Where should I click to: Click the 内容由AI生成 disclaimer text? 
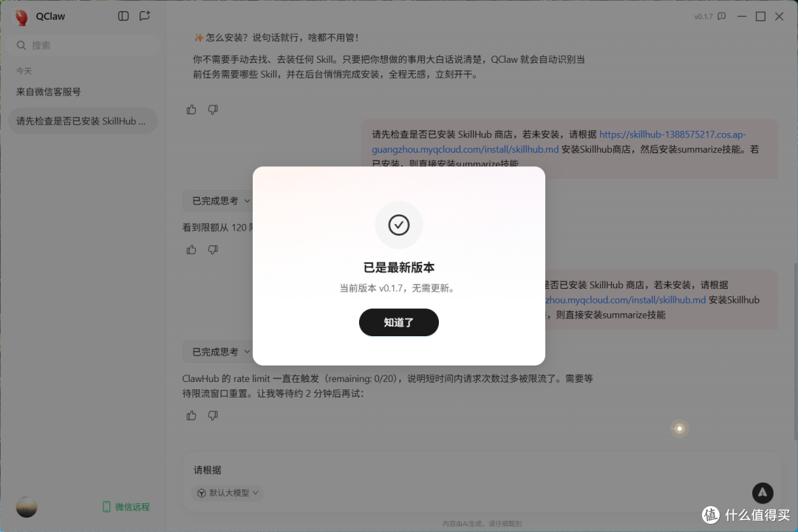click(x=482, y=523)
